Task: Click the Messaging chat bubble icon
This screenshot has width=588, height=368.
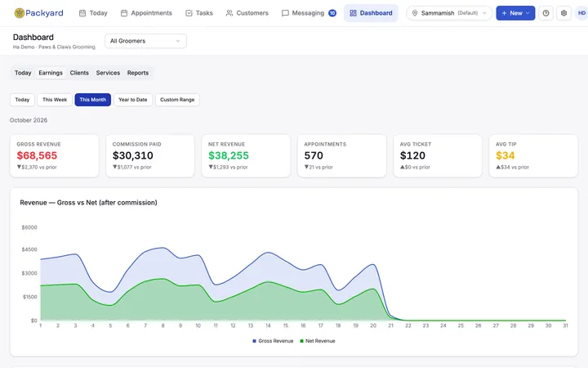Action: (x=285, y=13)
